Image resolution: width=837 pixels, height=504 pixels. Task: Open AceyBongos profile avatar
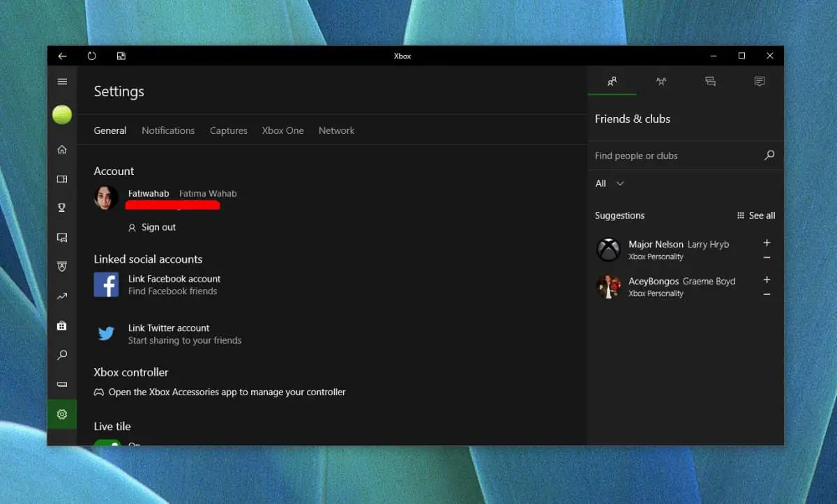pyautogui.click(x=608, y=286)
